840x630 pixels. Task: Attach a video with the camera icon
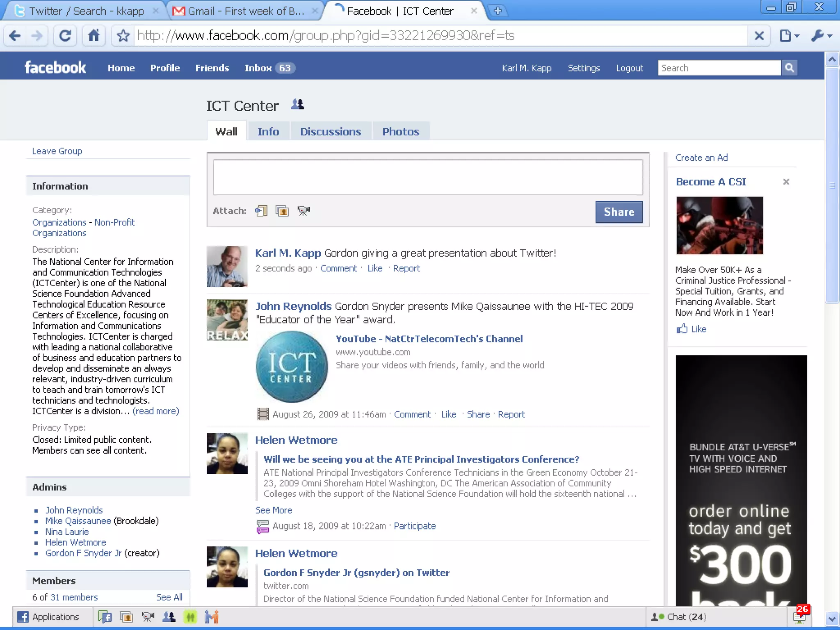[x=304, y=211]
